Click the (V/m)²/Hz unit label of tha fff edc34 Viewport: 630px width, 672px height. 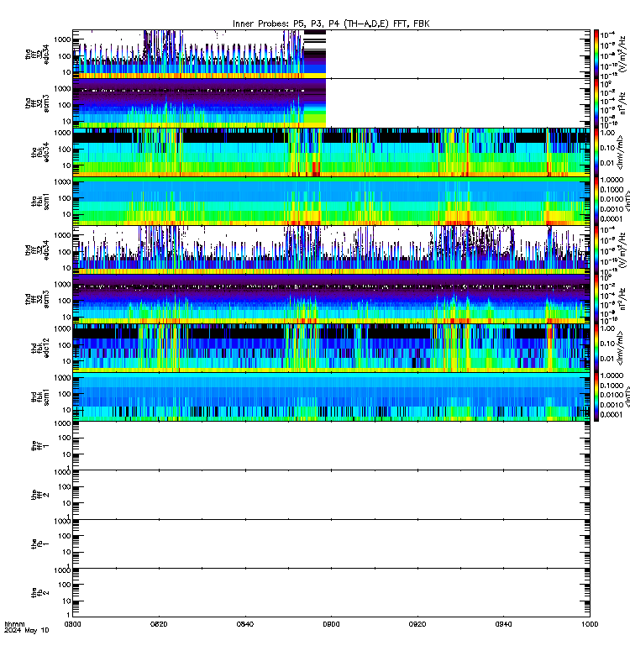[622, 54]
